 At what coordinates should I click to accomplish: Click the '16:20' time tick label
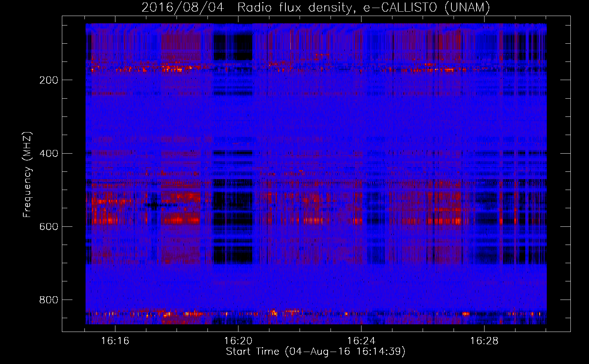coord(238,341)
